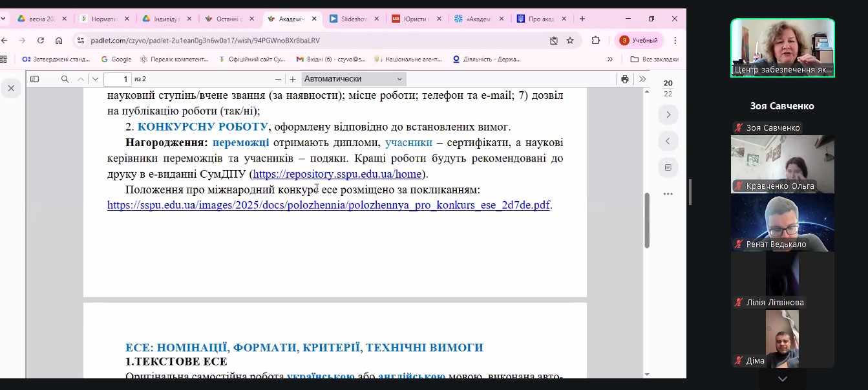Print the document via printer icon
Viewport: 868px width, 390px height.
(x=625, y=80)
